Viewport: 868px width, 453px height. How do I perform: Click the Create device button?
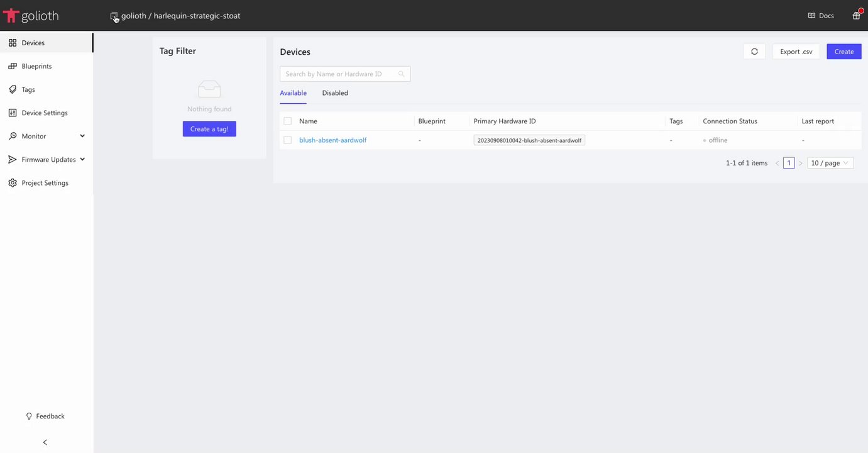click(843, 52)
